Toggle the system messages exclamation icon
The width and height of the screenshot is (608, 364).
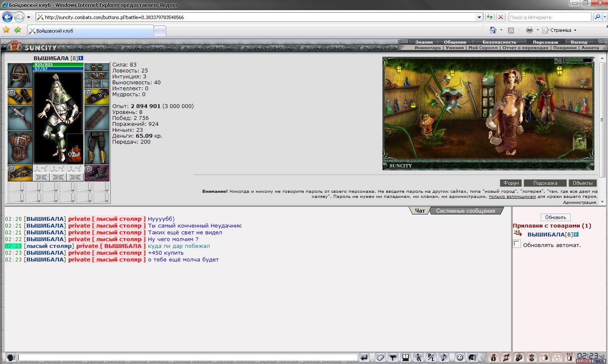(406, 358)
